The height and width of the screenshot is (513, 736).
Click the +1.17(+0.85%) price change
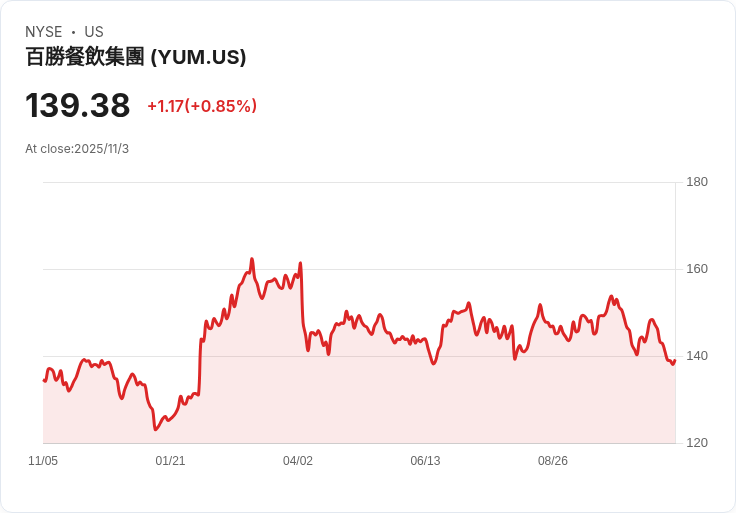[202, 106]
